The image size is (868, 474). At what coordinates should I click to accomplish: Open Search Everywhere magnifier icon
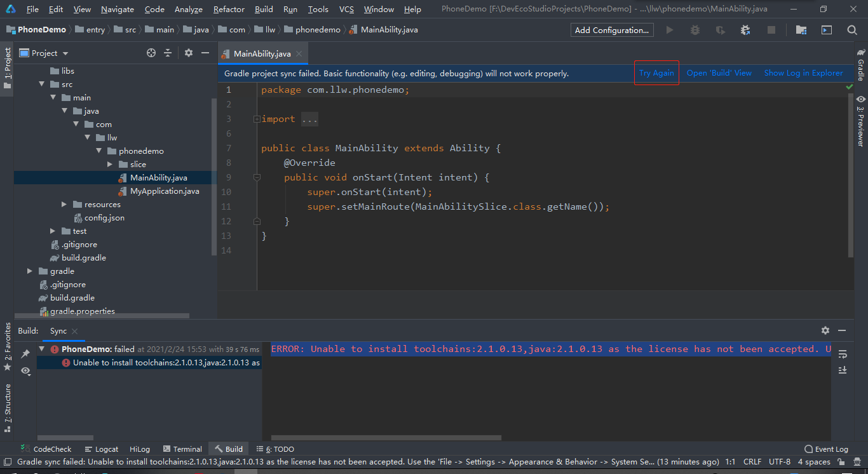coord(852,30)
